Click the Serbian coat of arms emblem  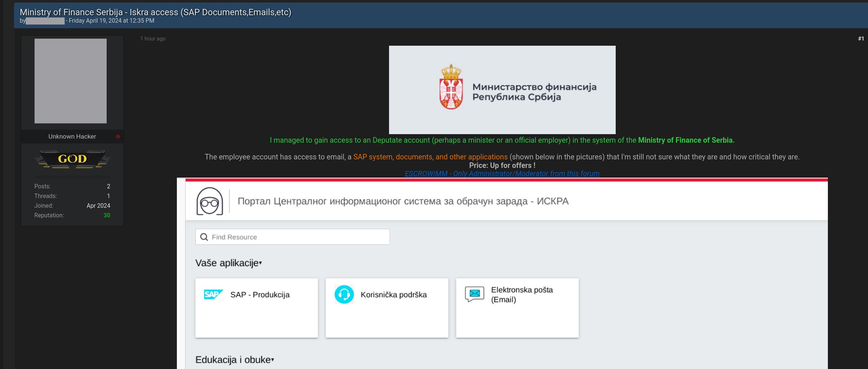(x=451, y=87)
